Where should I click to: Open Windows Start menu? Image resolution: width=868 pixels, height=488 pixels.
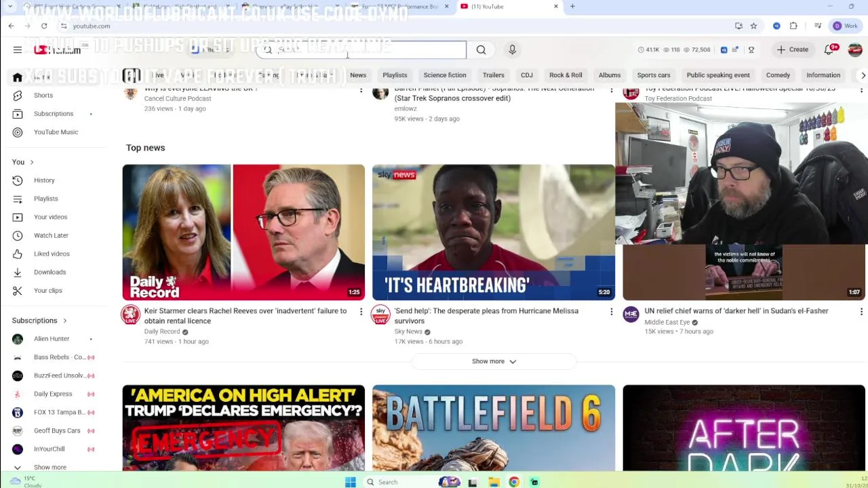pos(351,482)
